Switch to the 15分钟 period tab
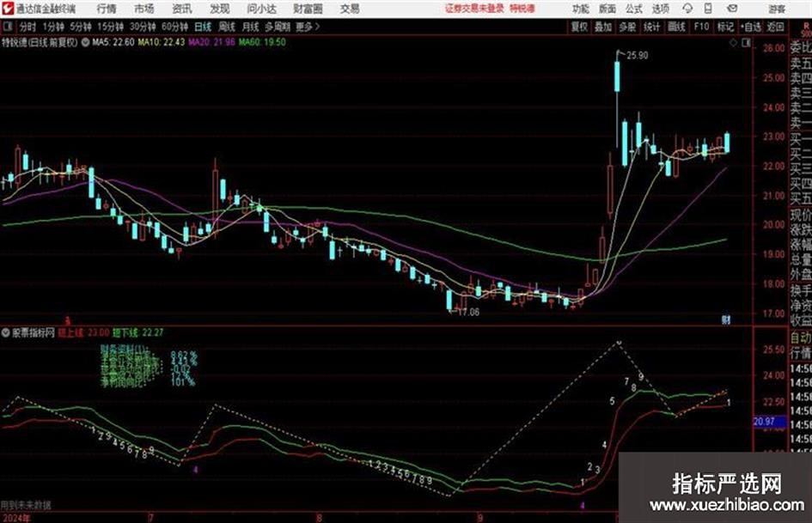Screen dimensions: 812x523 point(110,27)
